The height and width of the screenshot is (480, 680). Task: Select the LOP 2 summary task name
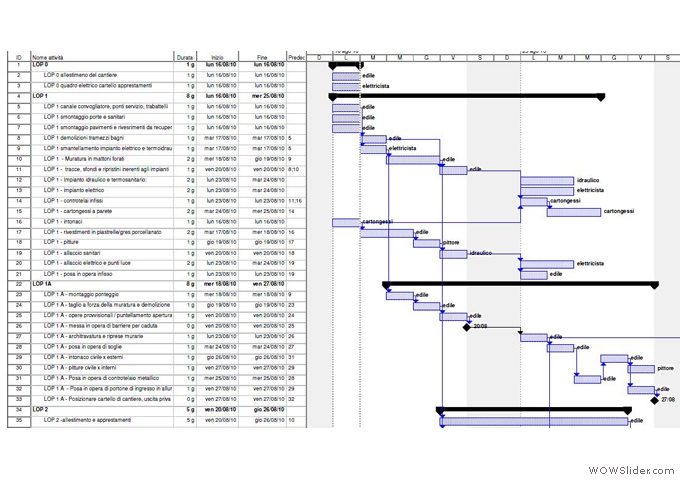tap(40, 409)
